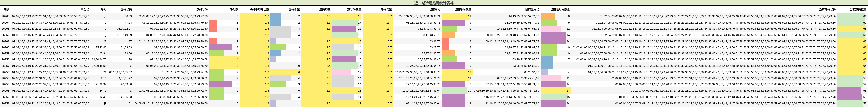Select period cell 26251
The width and height of the screenshot is (868, 107).
point(5,103)
